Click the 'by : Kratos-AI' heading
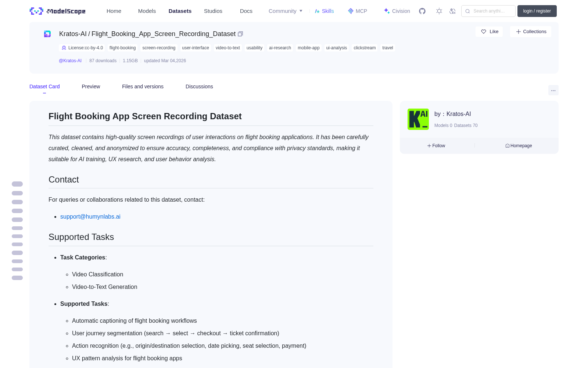 453,114
